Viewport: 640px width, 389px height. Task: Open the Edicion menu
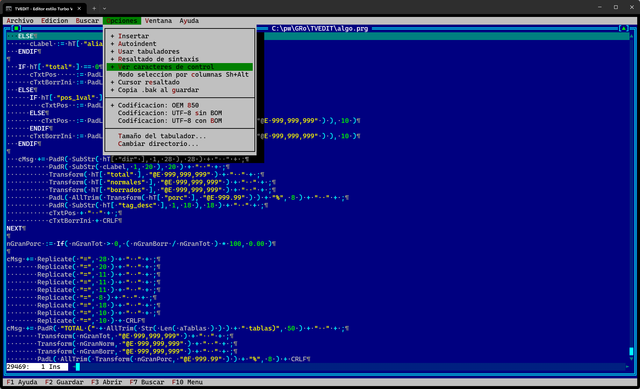(x=54, y=21)
